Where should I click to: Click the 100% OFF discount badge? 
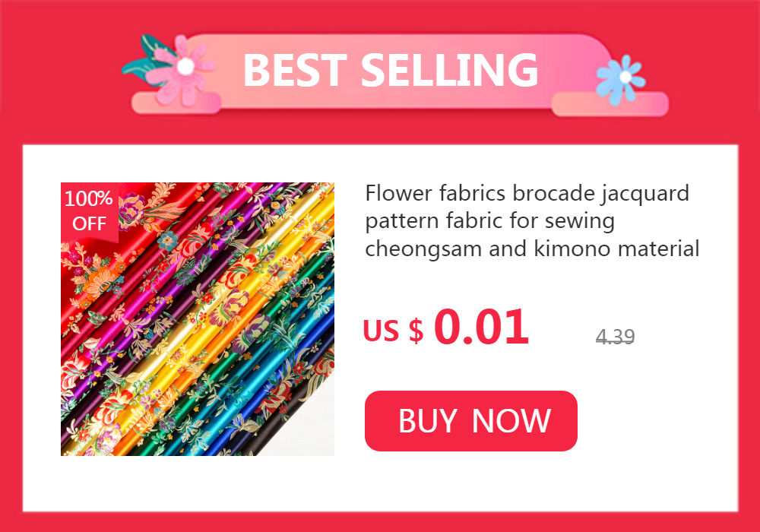tap(89, 211)
